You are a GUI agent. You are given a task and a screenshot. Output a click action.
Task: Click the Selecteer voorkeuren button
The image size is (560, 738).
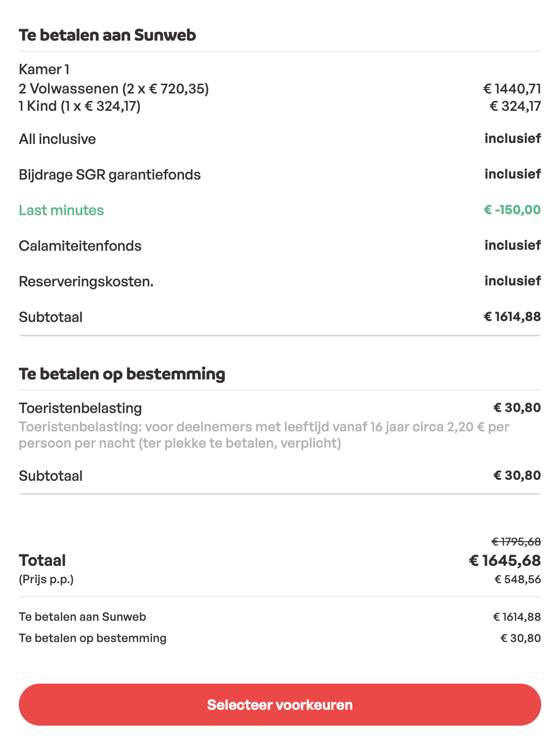[x=280, y=704]
